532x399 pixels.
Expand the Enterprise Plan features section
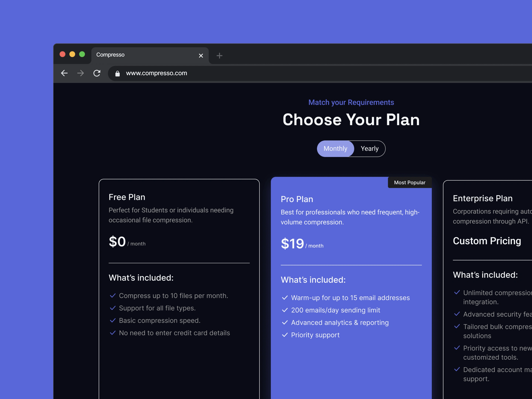coord(486,274)
